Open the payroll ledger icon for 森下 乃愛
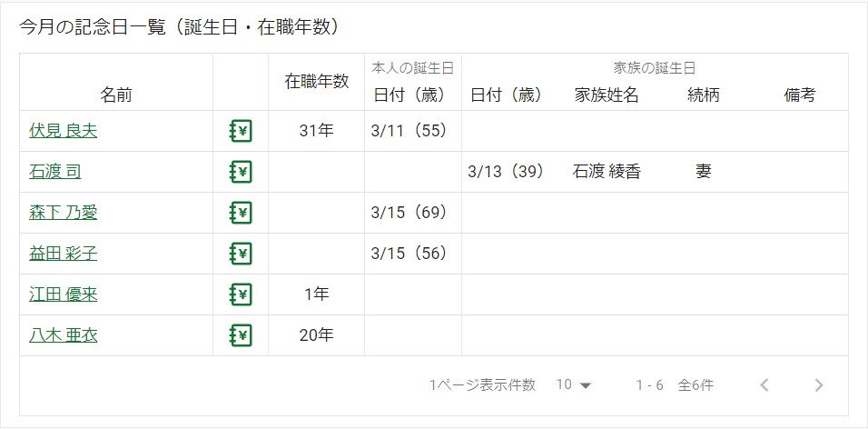The width and height of the screenshot is (868, 429). tap(241, 213)
